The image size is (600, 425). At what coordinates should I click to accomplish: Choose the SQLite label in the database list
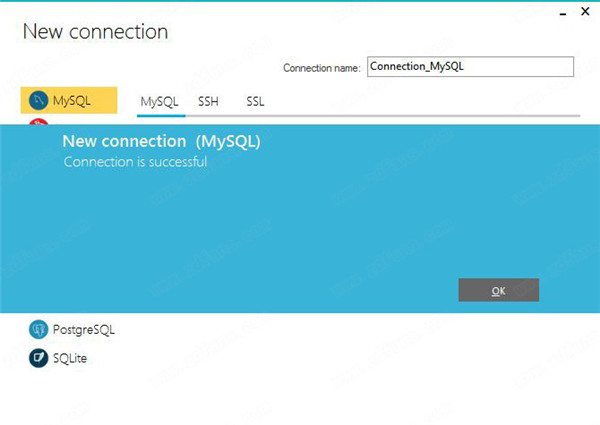point(70,358)
